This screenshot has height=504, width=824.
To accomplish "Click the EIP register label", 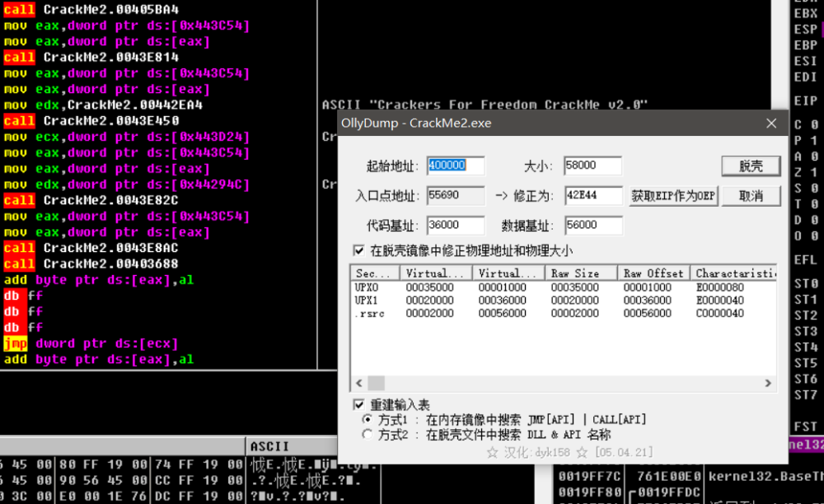I will [x=806, y=100].
